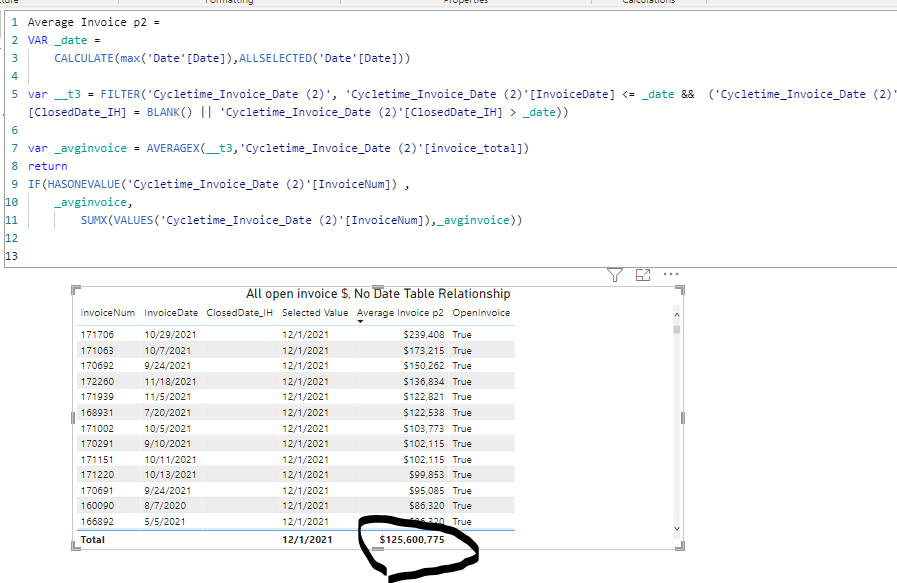Image resolution: width=897 pixels, height=583 pixels.
Task: Open the visual filter funnel icon
Action: [614, 275]
